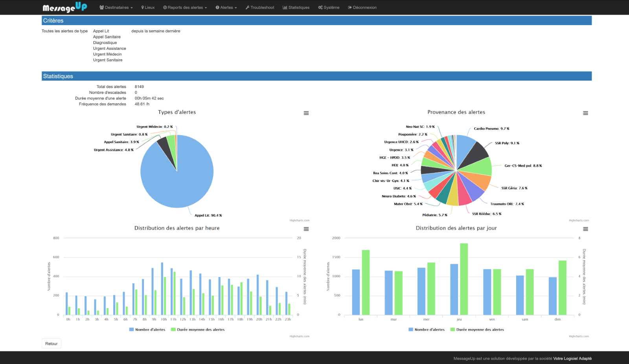Click the Retour button

(x=51, y=343)
